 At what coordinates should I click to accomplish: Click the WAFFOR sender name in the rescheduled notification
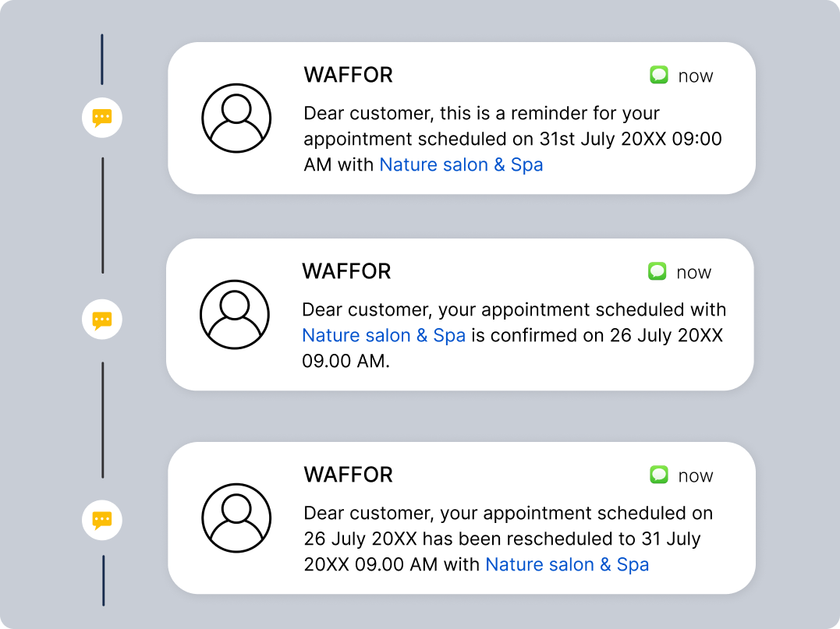tap(348, 475)
